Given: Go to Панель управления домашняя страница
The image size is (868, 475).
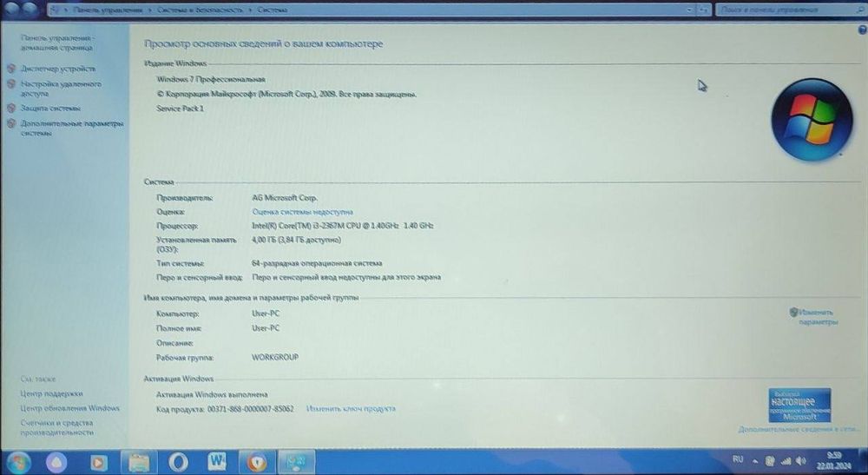Looking at the screenshot, I should click(57, 43).
